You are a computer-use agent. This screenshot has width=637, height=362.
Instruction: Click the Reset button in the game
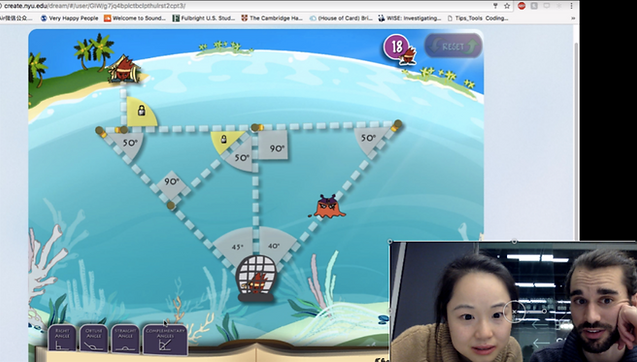tap(453, 46)
